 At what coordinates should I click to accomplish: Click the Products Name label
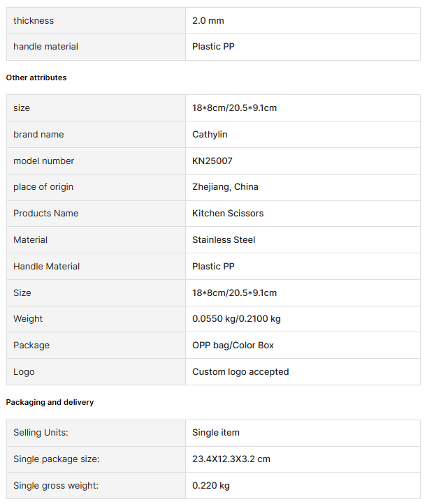[45, 214]
